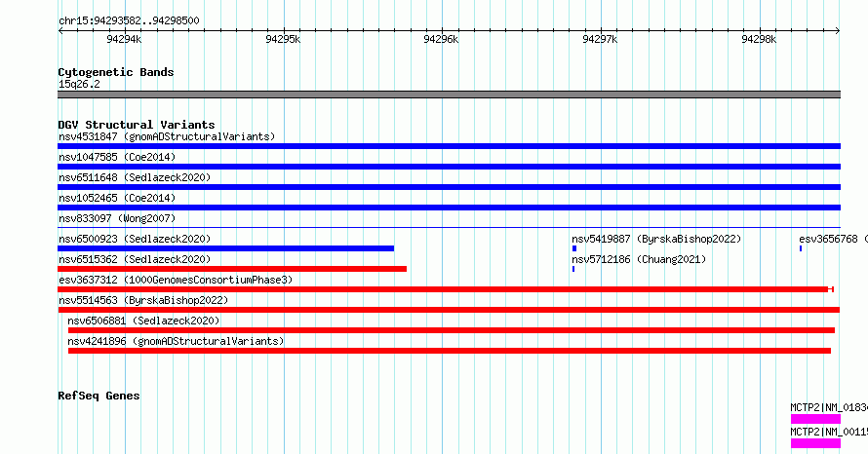
Task: Select the short blue bar for nsv6500923
Action: point(226,248)
